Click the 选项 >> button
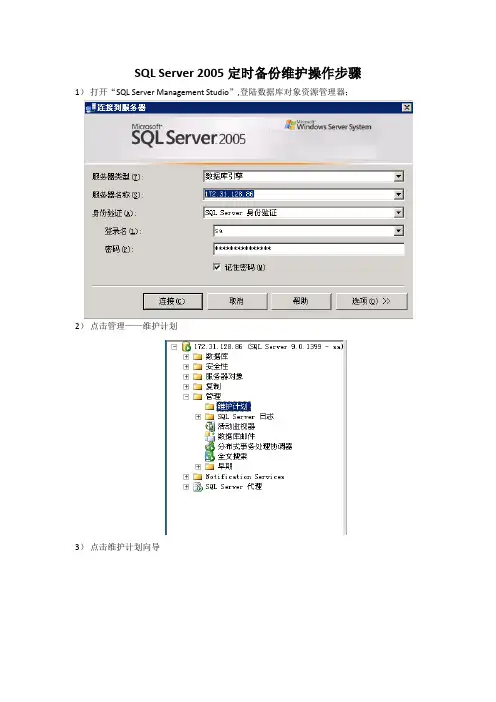The width and height of the screenshot is (496, 702). click(372, 301)
